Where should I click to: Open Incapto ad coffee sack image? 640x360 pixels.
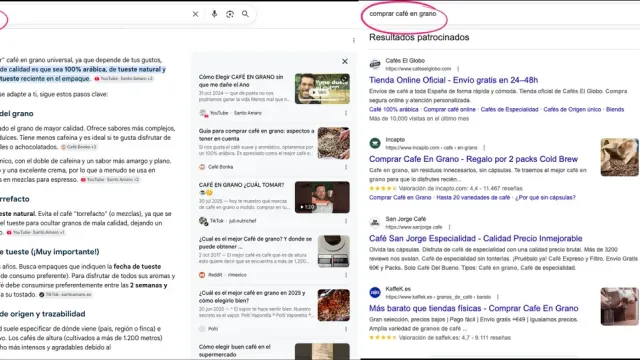click(619, 157)
